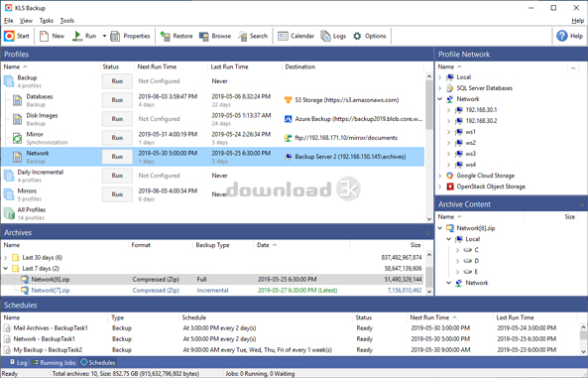Select My Backup - BackupTask2 schedule
The image size is (588, 378).
48,350
